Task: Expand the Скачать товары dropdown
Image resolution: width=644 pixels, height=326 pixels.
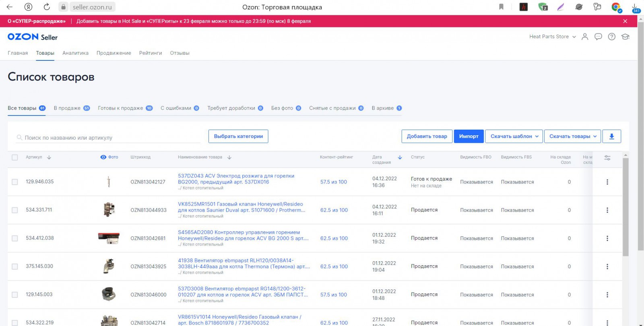Action: [x=573, y=136]
